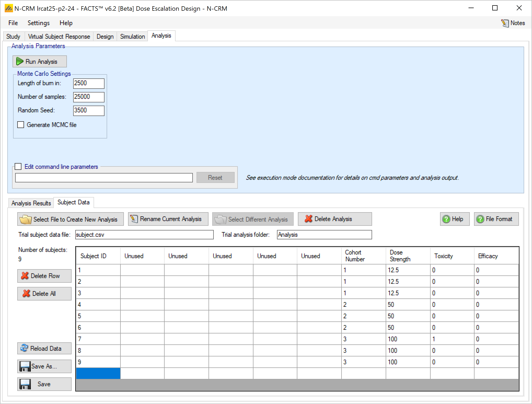
Task: Click the Number of samples field
Action: (89, 97)
